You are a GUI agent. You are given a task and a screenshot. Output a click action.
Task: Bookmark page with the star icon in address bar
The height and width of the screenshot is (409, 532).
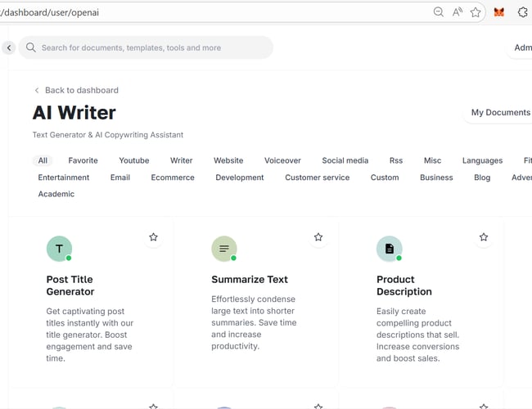click(476, 12)
